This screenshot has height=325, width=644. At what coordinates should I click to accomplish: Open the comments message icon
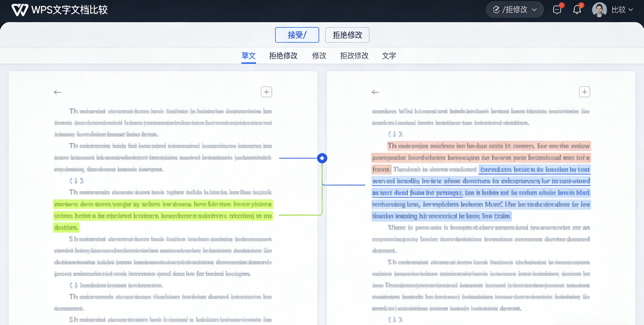pyautogui.click(x=557, y=10)
